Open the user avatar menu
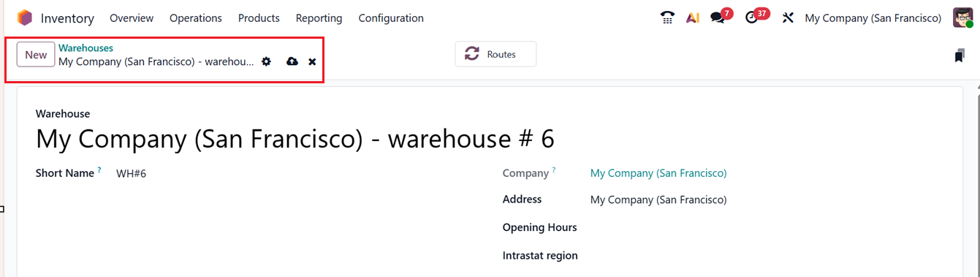 pos(963,18)
